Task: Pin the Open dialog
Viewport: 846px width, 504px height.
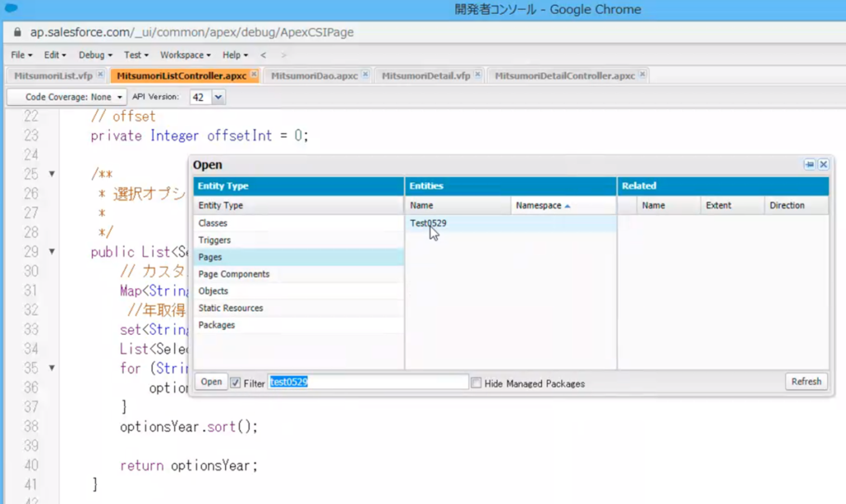Action: (810, 164)
